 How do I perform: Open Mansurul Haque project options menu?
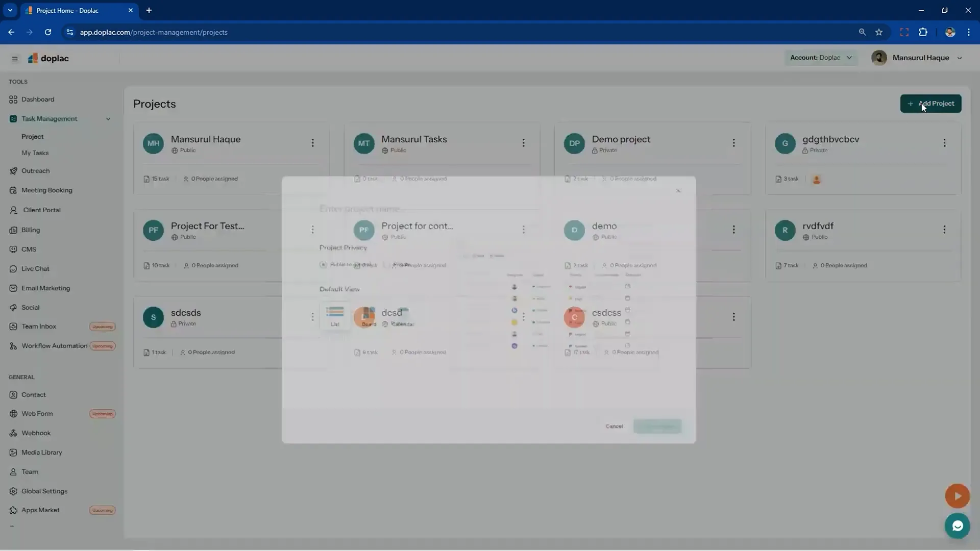point(312,143)
